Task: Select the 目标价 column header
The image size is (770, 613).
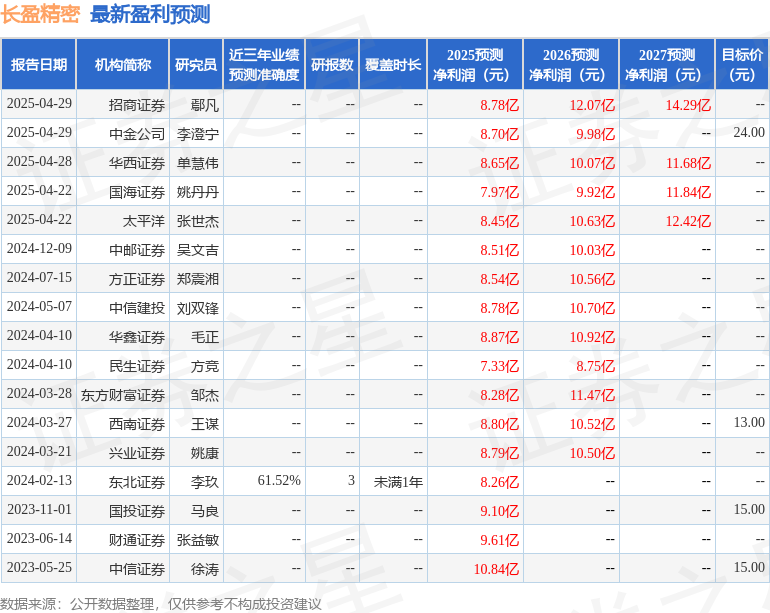Action: (742, 64)
